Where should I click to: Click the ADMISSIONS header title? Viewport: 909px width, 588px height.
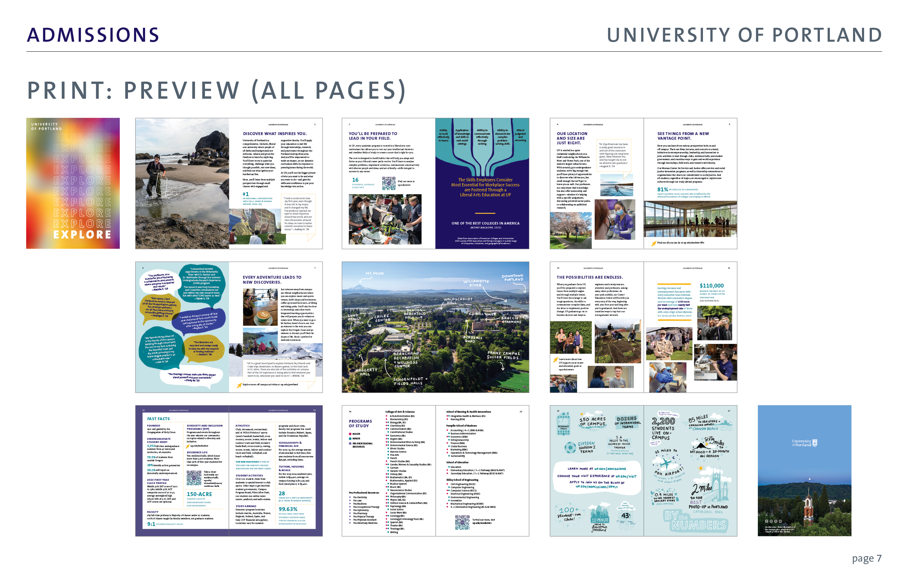click(x=93, y=35)
